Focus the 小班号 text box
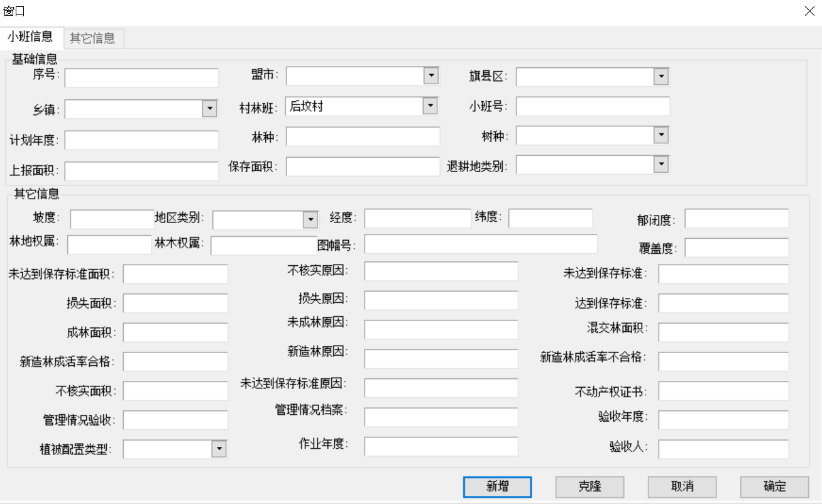 pos(593,106)
